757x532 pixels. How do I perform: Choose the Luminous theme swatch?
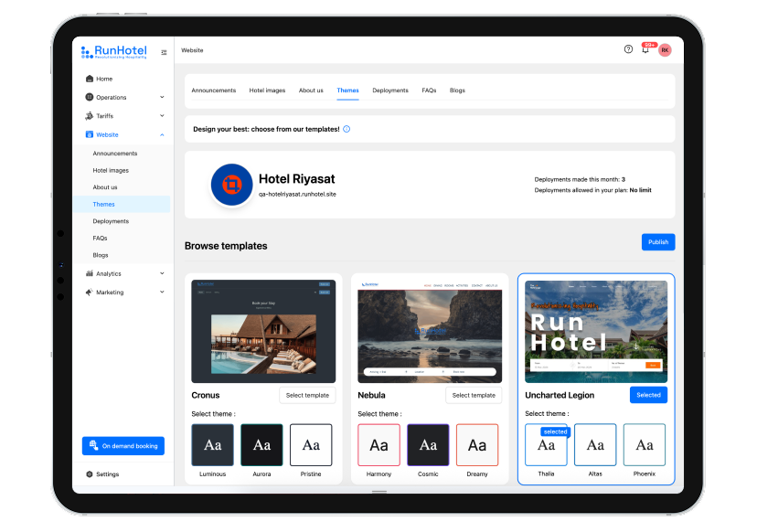[x=212, y=444]
